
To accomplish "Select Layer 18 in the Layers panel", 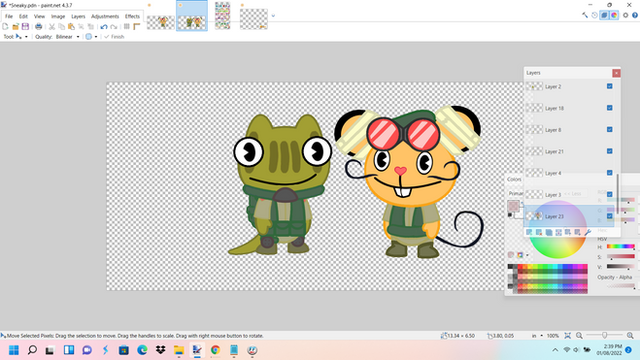I will click(x=569, y=108).
